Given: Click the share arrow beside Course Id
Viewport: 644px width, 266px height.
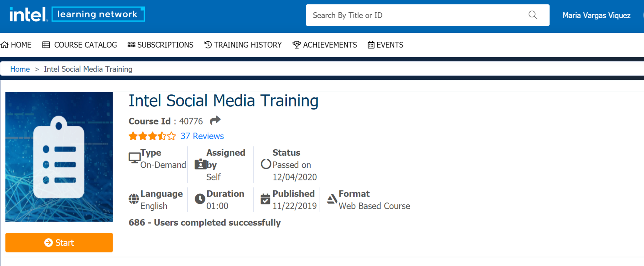Looking at the screenshot, I should (x=215, y=120).
